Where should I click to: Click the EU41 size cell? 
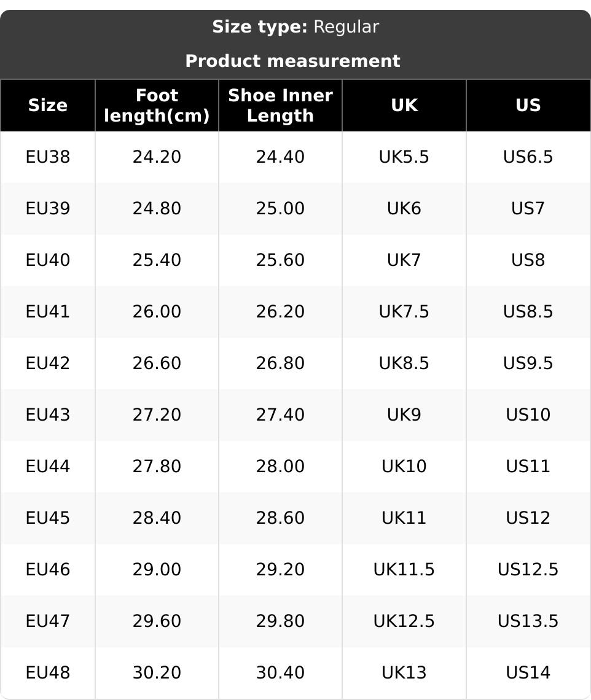tap(48, 312)
